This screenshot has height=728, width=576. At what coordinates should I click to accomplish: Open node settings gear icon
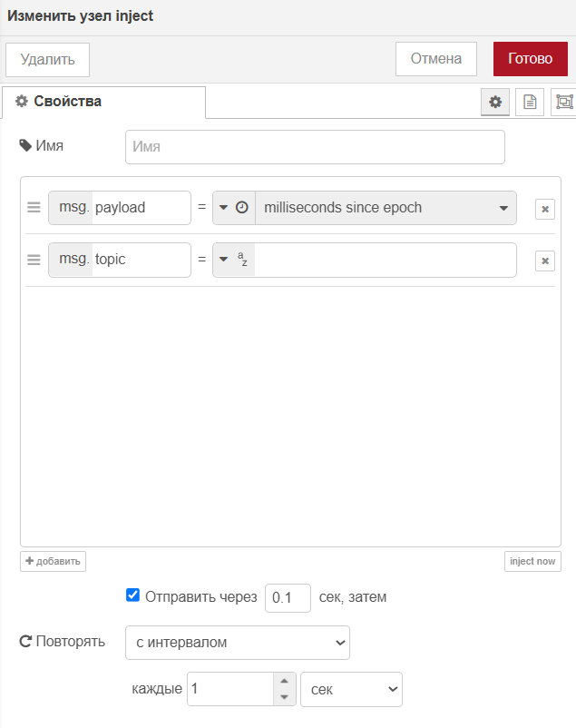(495, 102)
